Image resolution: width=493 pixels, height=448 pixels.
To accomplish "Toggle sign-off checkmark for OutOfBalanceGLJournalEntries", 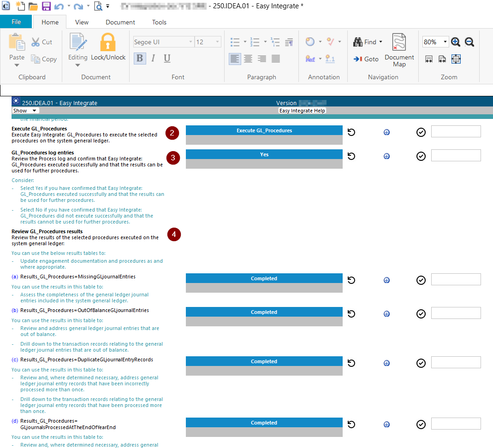I will [421, 314].
